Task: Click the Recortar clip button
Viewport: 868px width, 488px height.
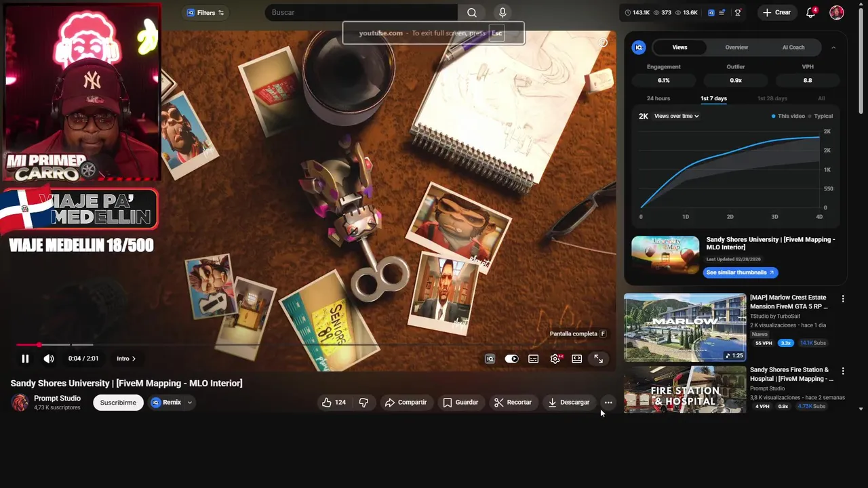Action: pyautogui.click(x=513, y=403)
